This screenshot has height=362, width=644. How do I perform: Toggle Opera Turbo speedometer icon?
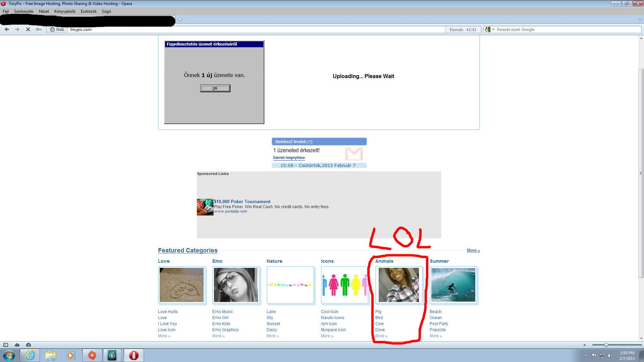[x=29, y=345]
